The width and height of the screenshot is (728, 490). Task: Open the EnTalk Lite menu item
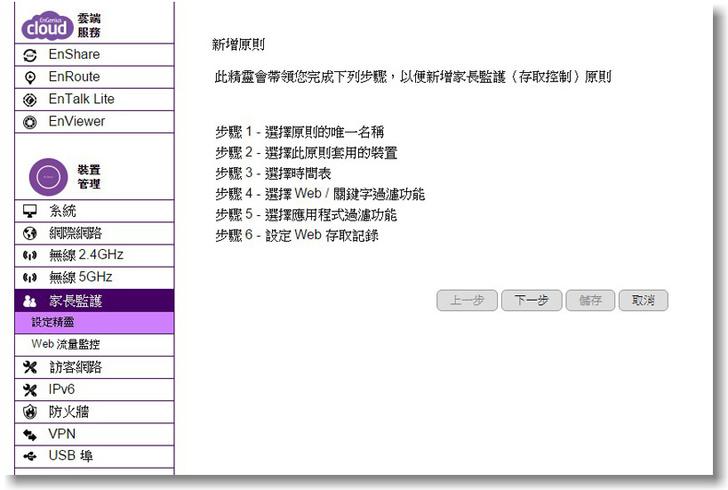point(95,99)
